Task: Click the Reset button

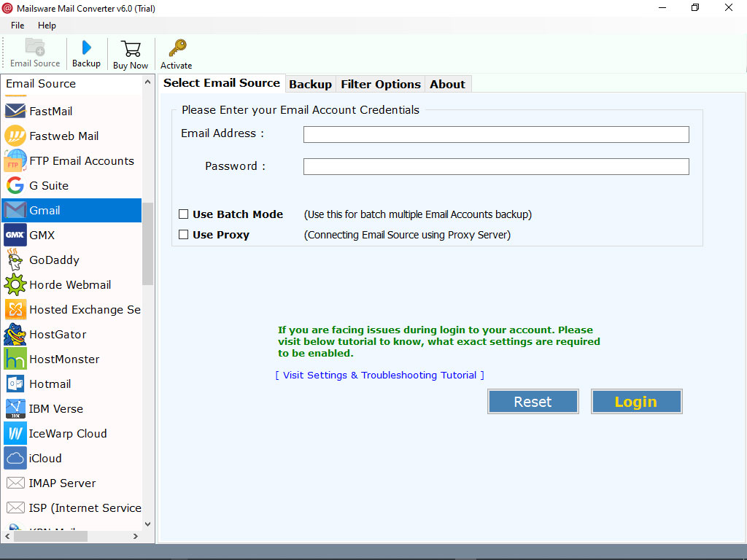Action: pos(533,402)
